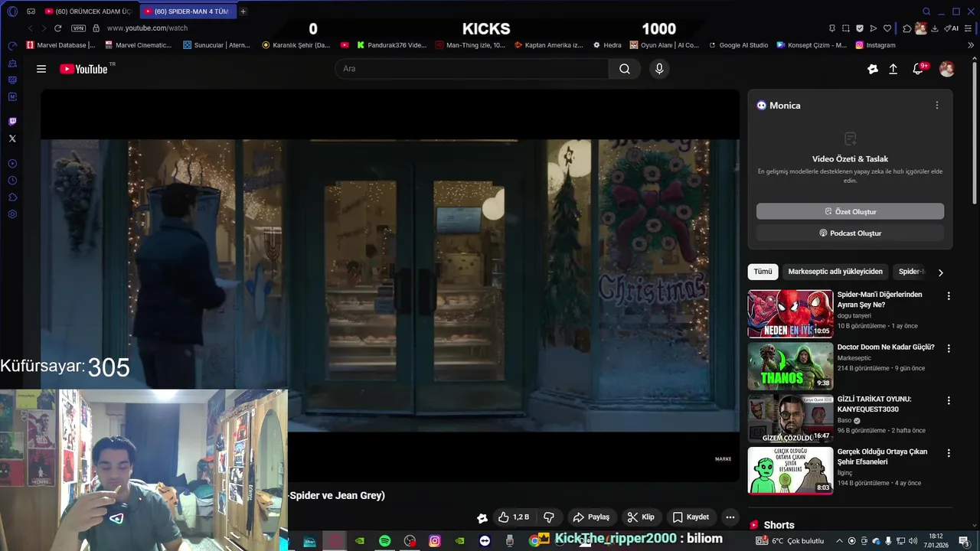The image size is (980, 551).
Task: Open GİZLİ TARİKAT OYUNU KANYEQUEST3030 thumbnail
Action: click(790, 418)
